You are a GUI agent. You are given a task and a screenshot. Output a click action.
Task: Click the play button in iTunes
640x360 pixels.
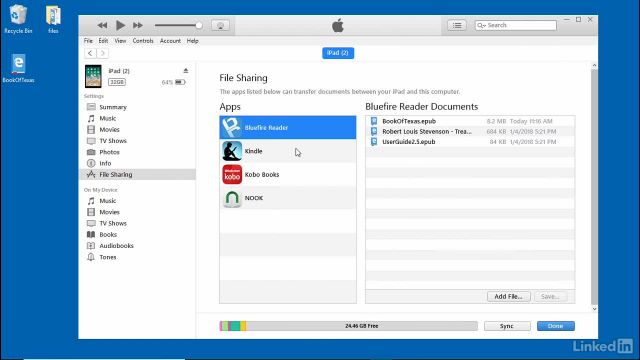pyautogui.click(x=120, y=25)
